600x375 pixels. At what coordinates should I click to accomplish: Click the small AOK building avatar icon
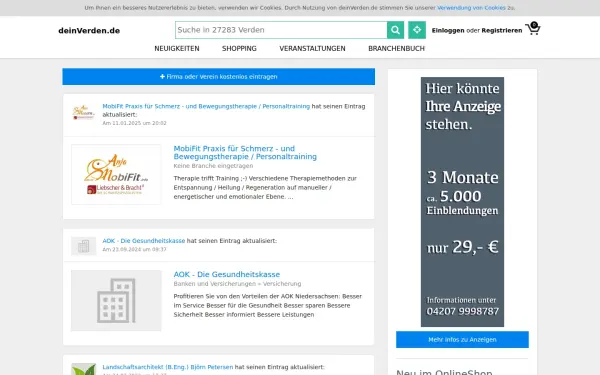click(83, 246)
